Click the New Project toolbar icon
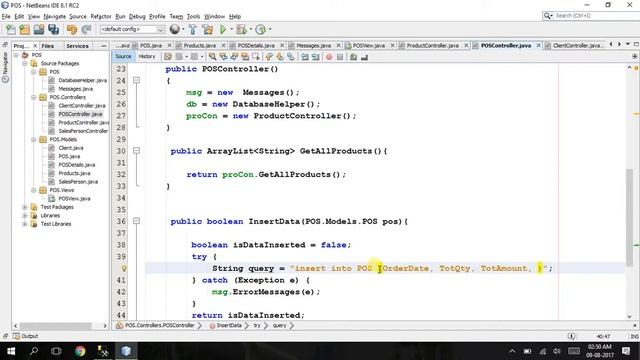Screen dimensions: 640x360 (x=24, y=29)
